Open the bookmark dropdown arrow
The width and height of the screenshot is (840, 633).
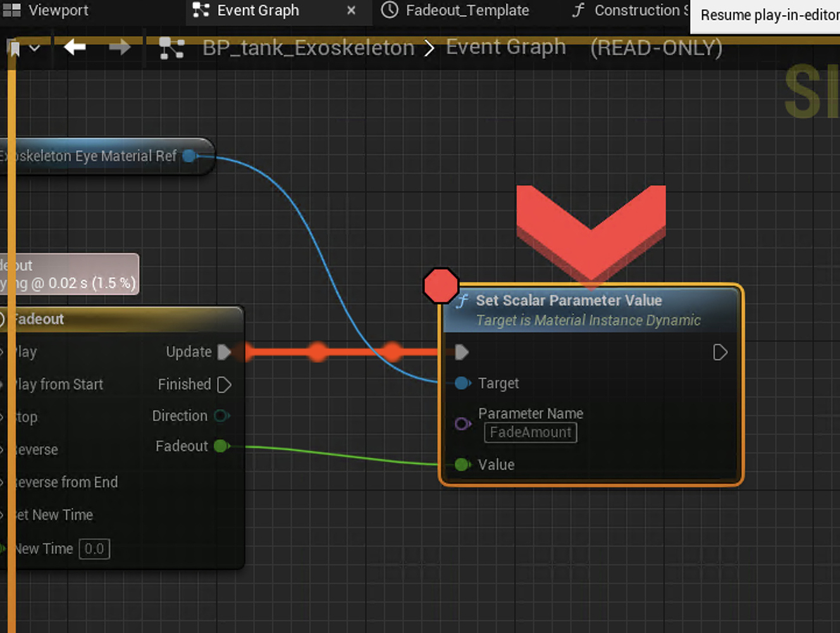pos(35,47)
